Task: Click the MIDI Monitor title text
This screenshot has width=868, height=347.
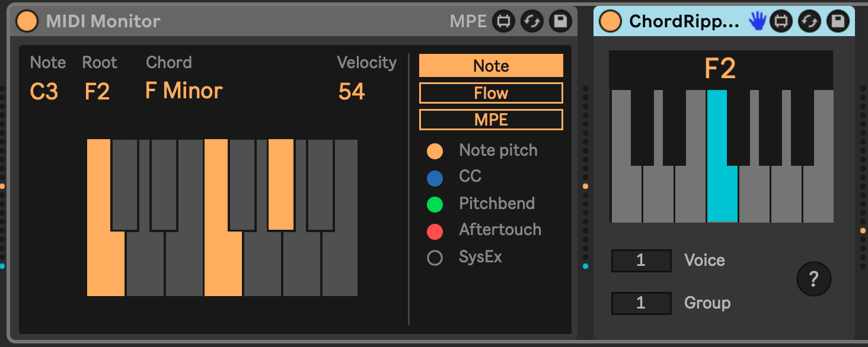Action: (x=103, y=21)
